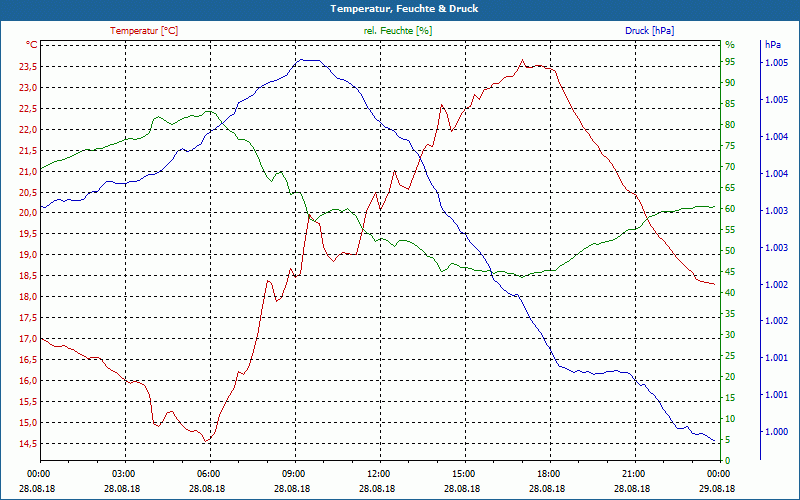This screenshot has width=800, height=500.
Task: Click the green 70 humidity axis value
Action: tap(730, 167)
